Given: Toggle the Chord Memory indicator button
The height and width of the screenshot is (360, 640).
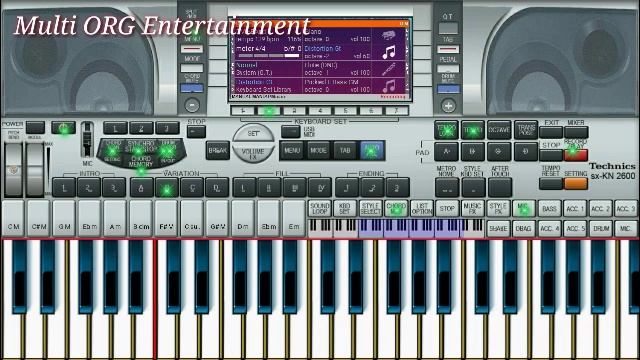Looking at the screenshot, I should (140, 162).
